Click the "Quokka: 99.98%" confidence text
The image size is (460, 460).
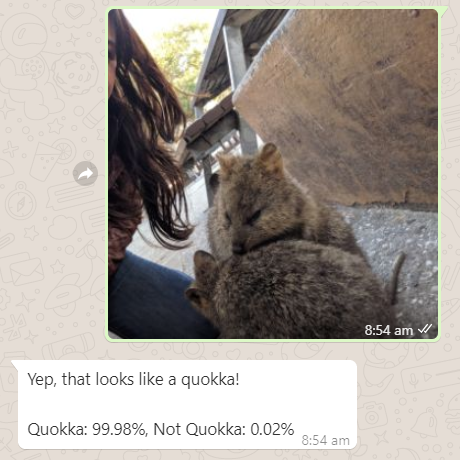pyautogui.click(x=86, y=429)
